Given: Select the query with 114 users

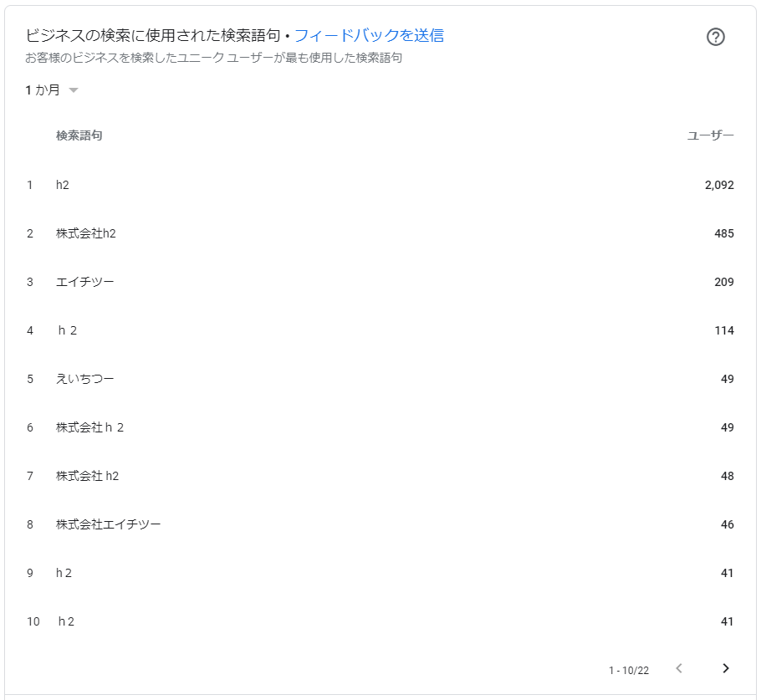Looking at the screenshot, I should pyautogui.click(x=68, y=330).
